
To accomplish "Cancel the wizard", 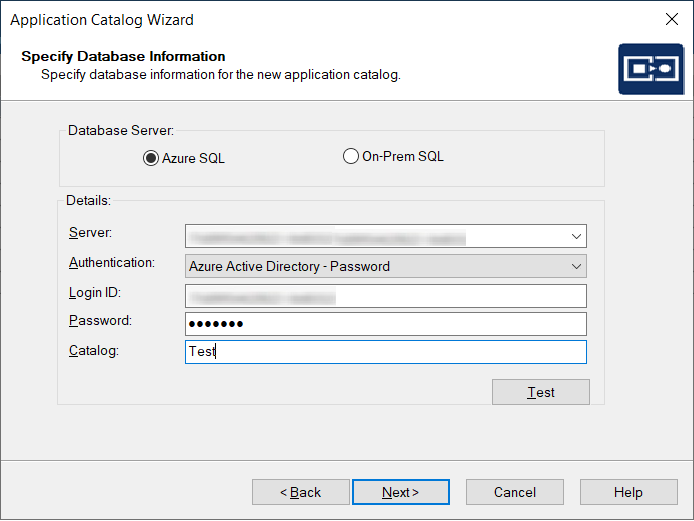I will pyautogui.click(x=514, y=492).
